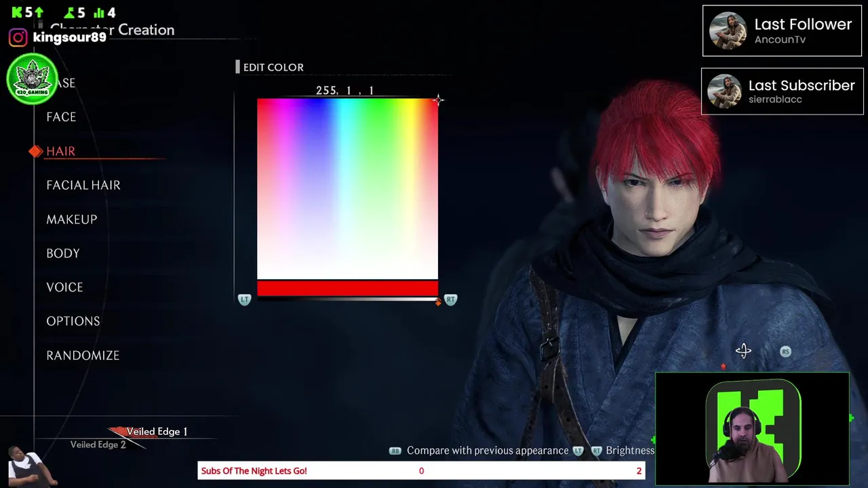
Task: Click the Brightness prompt label
Action: (630, 451)
